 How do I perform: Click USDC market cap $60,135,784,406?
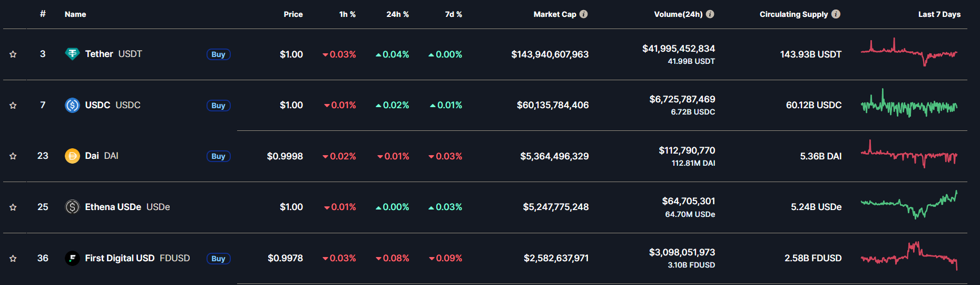(x=553, y=105)
